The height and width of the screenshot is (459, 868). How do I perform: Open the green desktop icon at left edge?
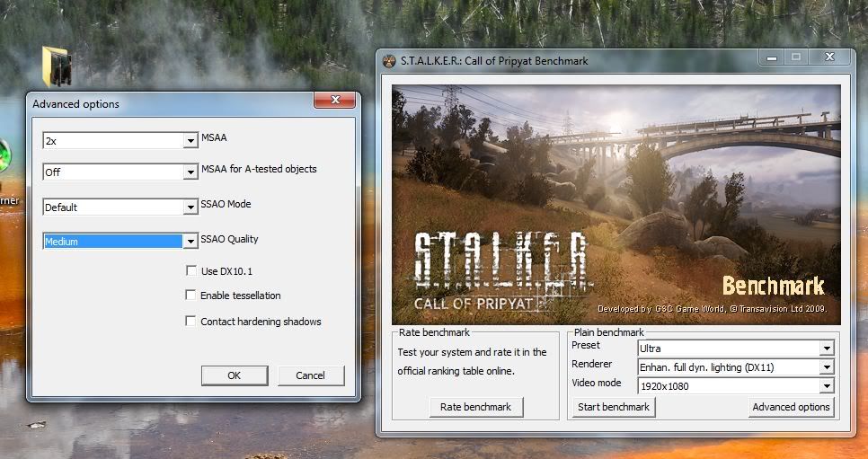pos(4,155)
